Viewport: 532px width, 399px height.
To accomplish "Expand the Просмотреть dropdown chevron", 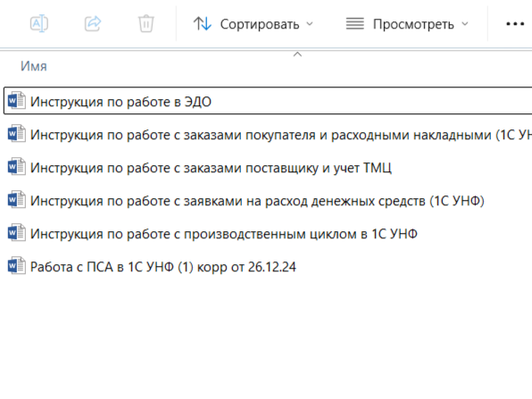I will 465,24.
